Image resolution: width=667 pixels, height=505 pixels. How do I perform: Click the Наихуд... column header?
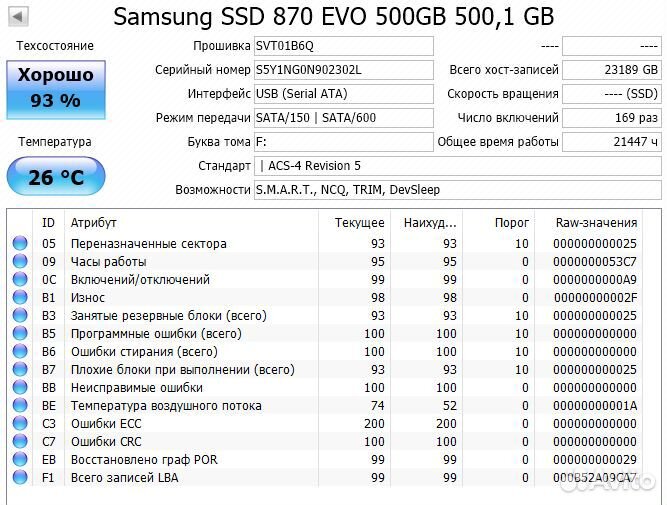[x=426, y=223]
